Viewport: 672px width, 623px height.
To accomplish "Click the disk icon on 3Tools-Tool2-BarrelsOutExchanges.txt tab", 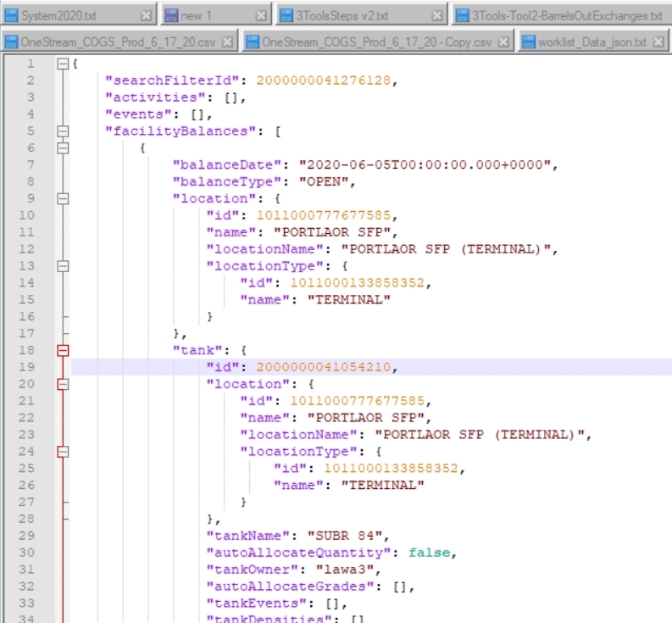I will click(x=463, y=16).
